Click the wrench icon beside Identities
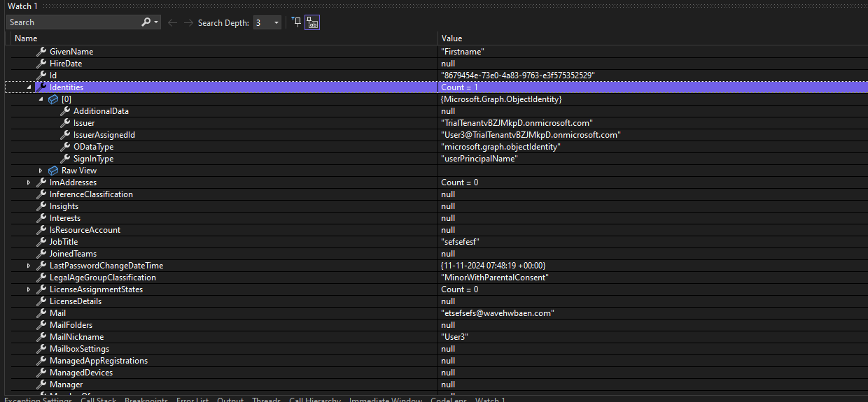This screenshot has height=402, width=868. click(x=41, y=87)
